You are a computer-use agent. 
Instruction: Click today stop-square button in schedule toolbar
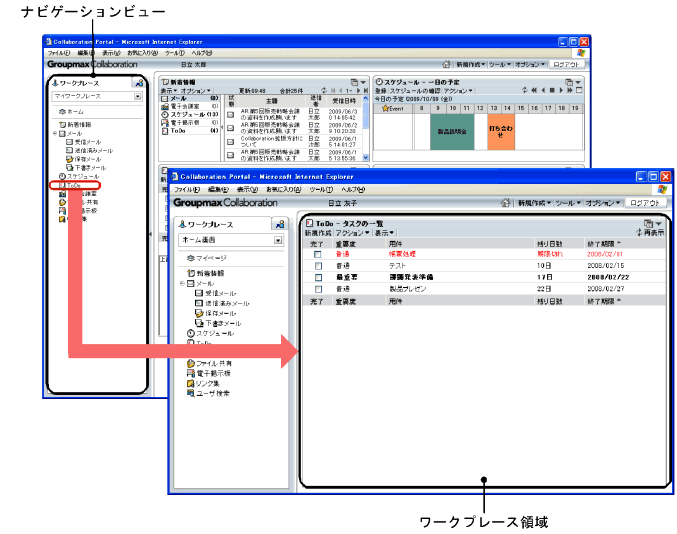(552, 90)
